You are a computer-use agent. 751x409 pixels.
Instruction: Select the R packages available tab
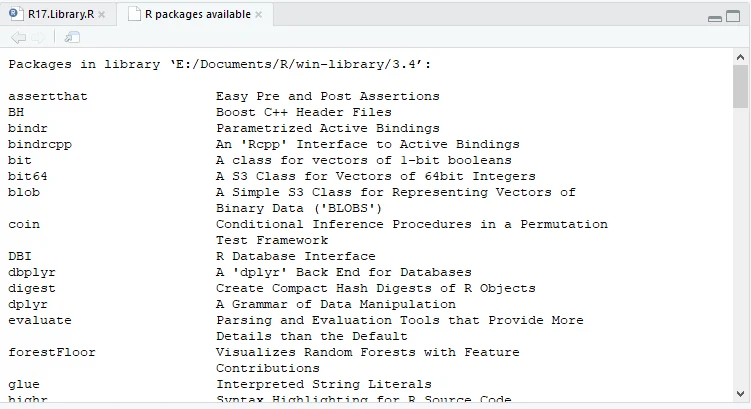click(196, 15)
